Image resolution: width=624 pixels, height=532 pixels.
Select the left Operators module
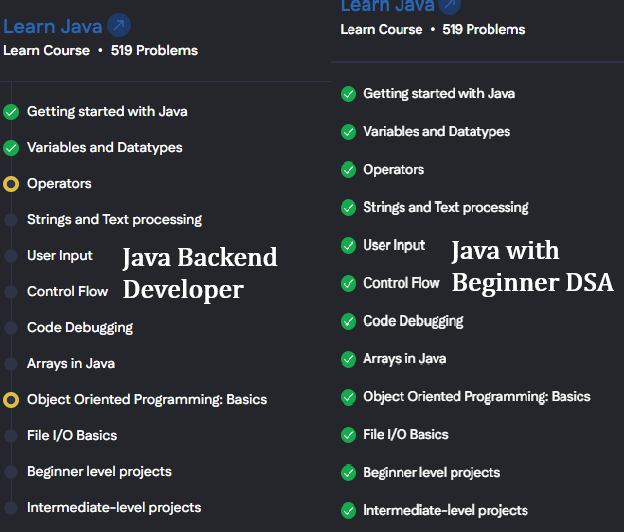tap(59, 183)
